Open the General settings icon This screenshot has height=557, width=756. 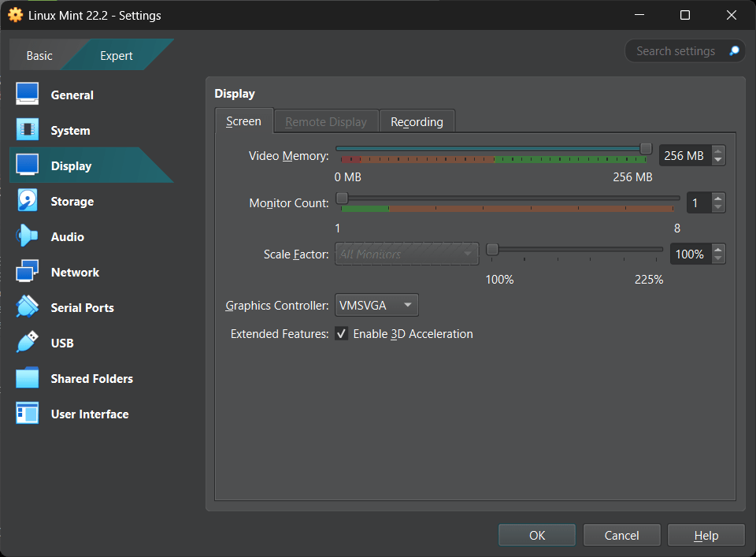coord(28,95)
